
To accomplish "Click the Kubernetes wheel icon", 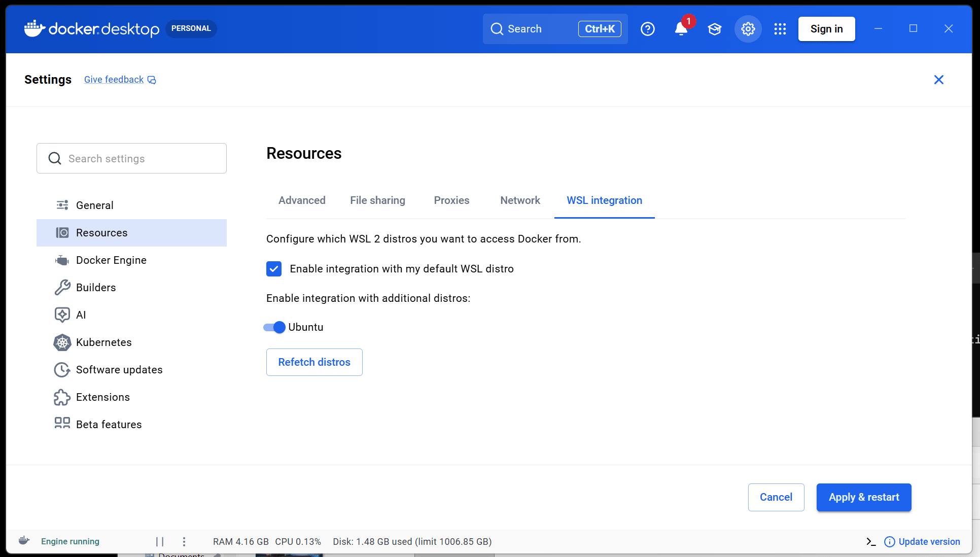I will 62,342.
